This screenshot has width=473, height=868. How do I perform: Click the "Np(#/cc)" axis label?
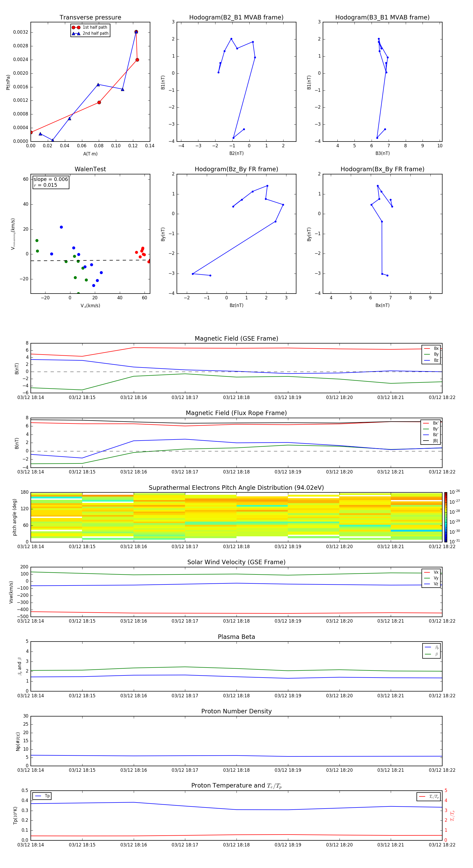pyautogui.click(x=18, y=741)
